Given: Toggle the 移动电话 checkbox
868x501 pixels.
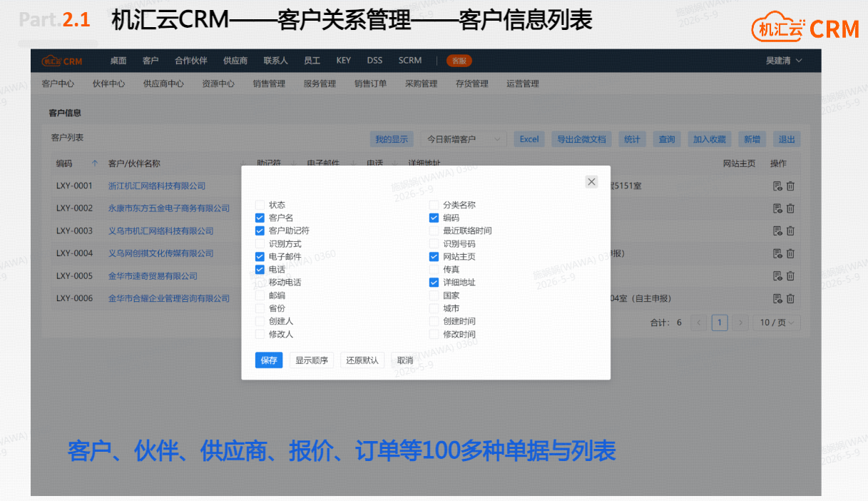Looking at the screenshot, I should (260, 282).
